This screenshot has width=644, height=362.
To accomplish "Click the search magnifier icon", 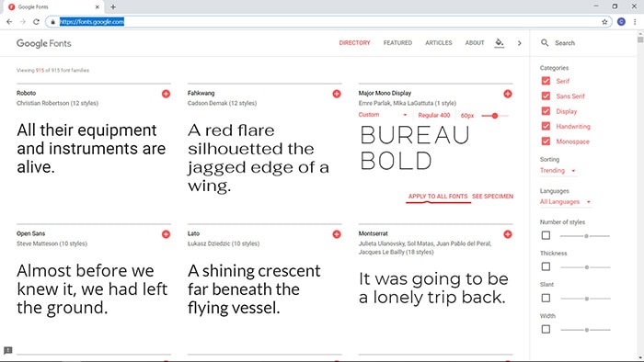I will pos(545,42).
